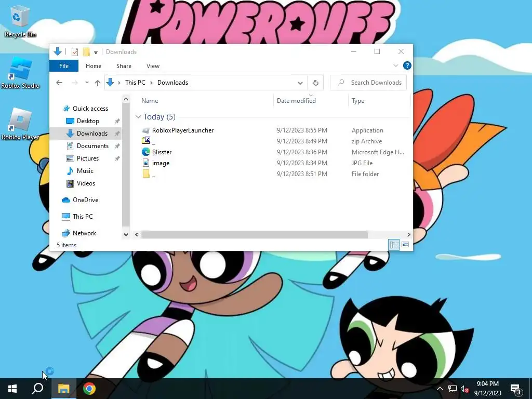Click the 9/12/2023 8:55 PM date cell
Image resolution: width=532 pixels, height=399 pixels.
click(302, 130)
